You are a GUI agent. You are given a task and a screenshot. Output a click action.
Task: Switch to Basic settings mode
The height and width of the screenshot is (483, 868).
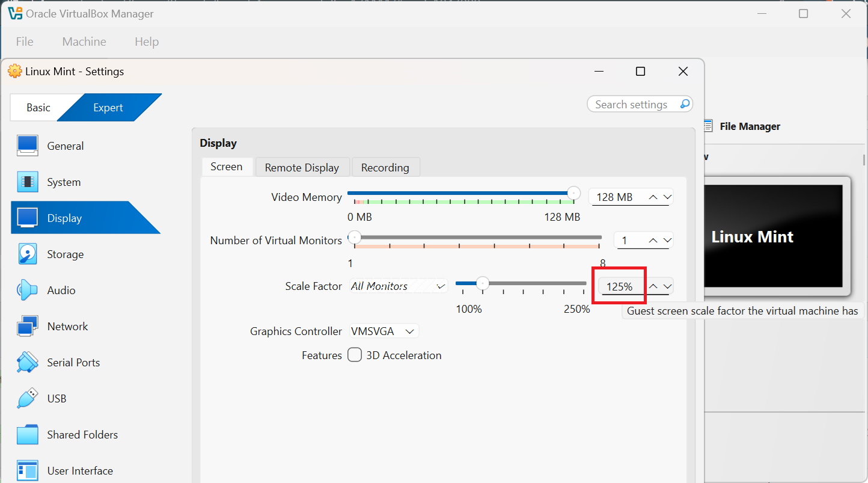[x=38, y=108]
